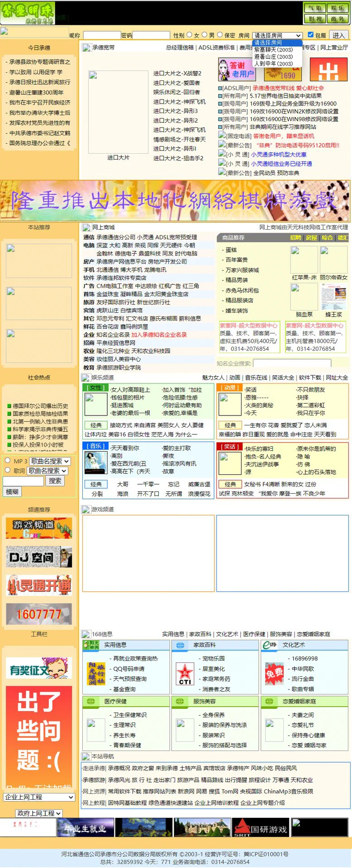Click the 总经理信箱 menu link
Viewport: 352px width, 868px height.
pyautogui.click(x=180, y=47)
